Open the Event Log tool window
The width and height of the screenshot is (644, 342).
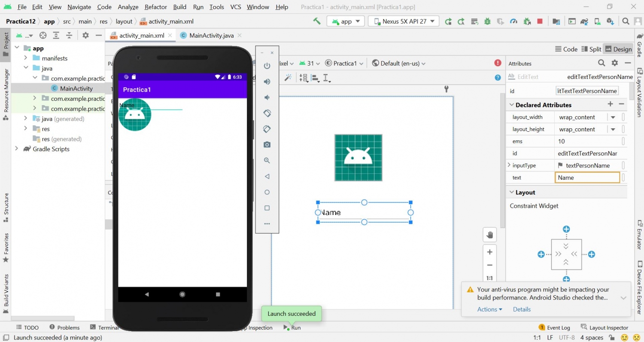coord(554,327)
